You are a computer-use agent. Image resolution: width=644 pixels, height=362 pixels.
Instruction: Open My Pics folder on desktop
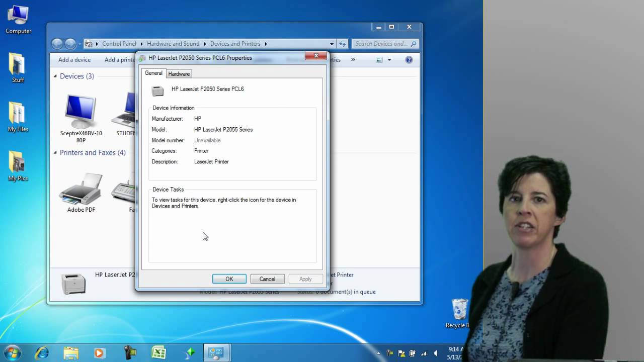pos(18,166)
